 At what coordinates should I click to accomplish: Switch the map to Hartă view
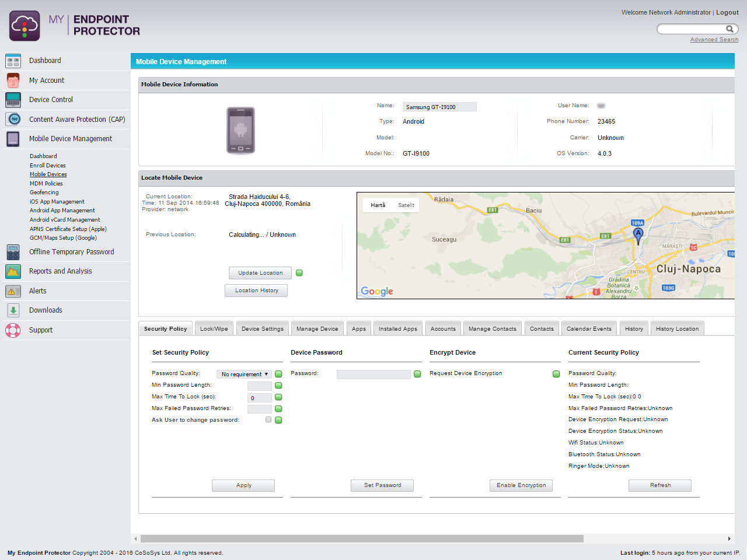pyautogui.click(x=378, y=205)
